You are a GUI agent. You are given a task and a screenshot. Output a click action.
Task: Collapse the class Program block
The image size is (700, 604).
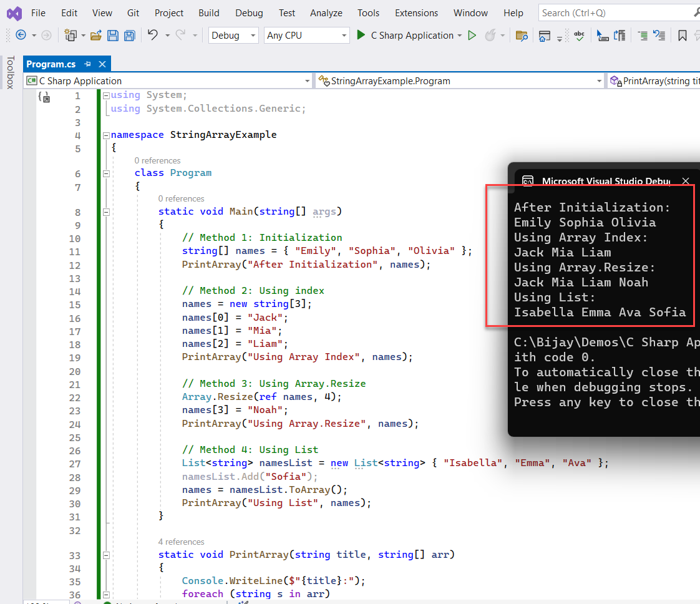coord(106,173)
